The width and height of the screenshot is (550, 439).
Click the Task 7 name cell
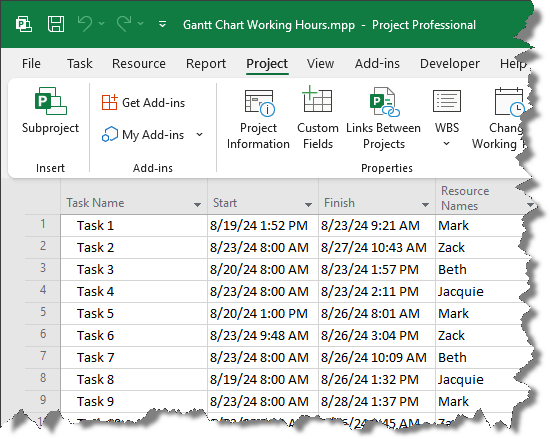click(x=134, y=358)
